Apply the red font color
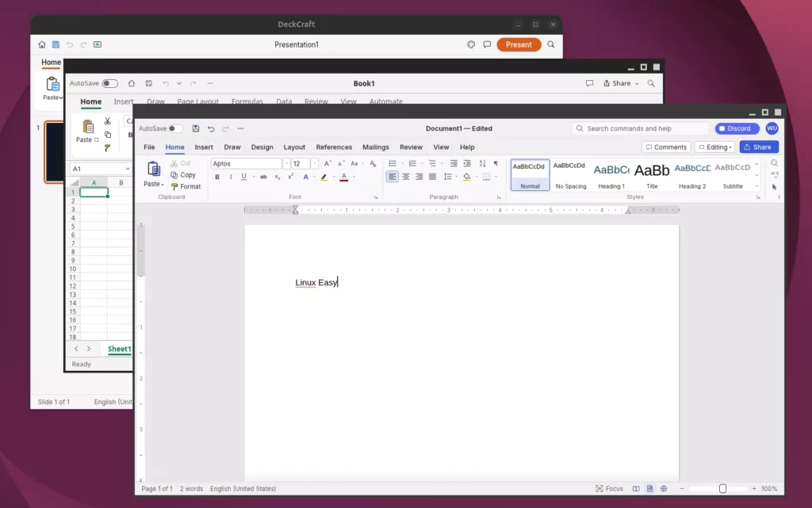Screen dimensions: 812x508 pos(344,177)
